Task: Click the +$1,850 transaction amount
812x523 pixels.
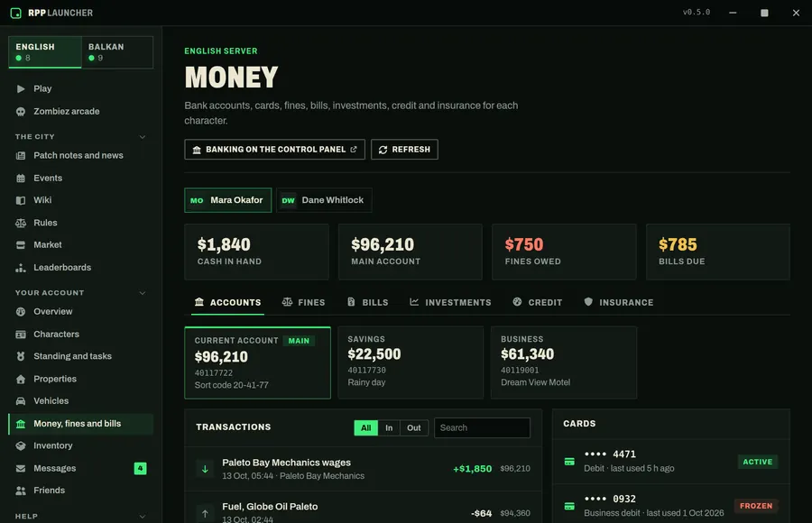Action: (472, 469)
